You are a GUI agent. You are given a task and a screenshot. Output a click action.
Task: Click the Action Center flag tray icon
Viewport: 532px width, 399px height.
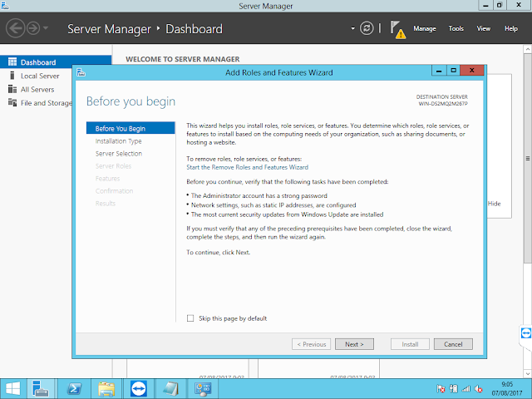pos(441,389)
